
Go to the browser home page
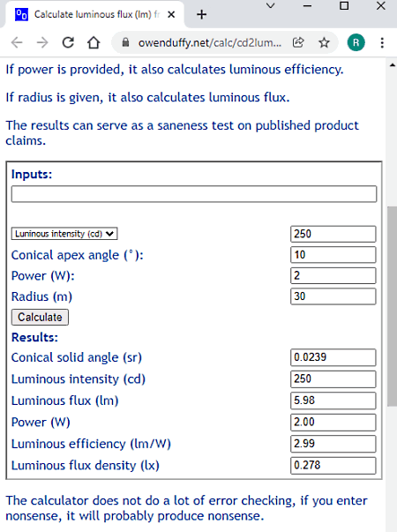[94, 42]
